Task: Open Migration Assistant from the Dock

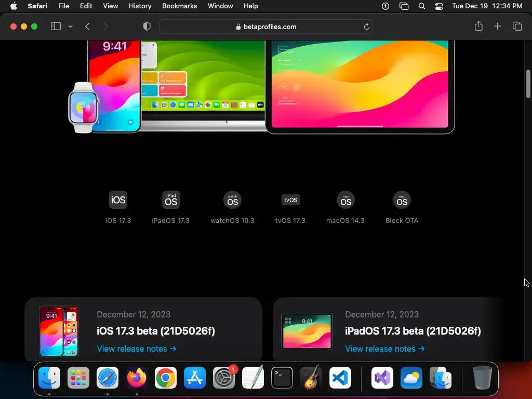Action: click(441, 378)
